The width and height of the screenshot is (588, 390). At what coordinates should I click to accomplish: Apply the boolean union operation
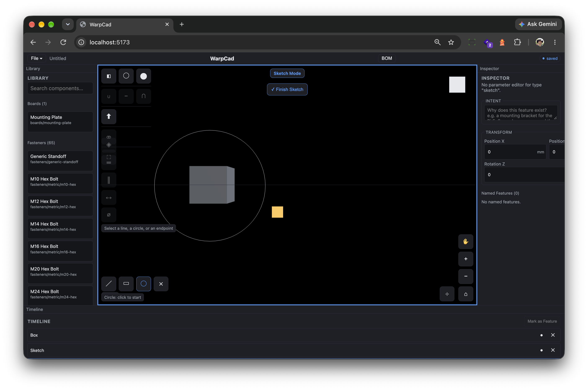click(x=108, y=96)
